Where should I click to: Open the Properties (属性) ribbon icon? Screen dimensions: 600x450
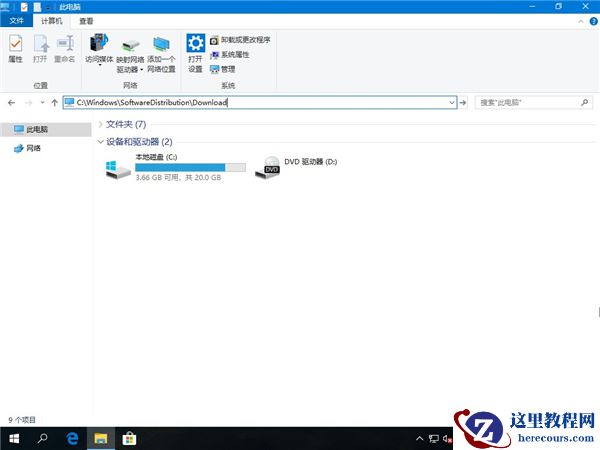pos(15,49)
